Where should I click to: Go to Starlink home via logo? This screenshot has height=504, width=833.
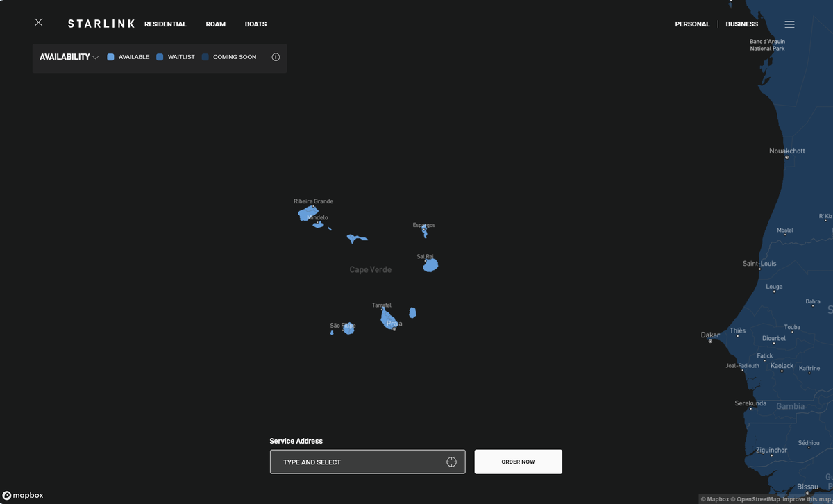tap(101, 24)
